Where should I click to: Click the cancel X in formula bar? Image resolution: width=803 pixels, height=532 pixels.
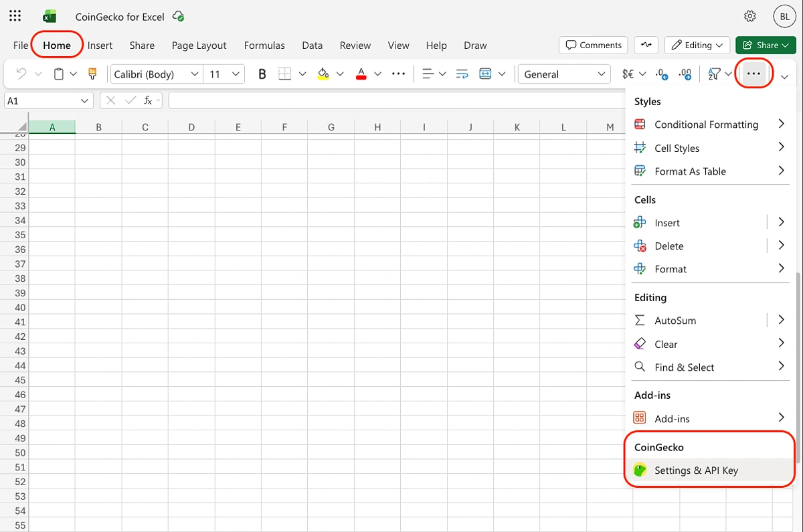tap(111, 100)
